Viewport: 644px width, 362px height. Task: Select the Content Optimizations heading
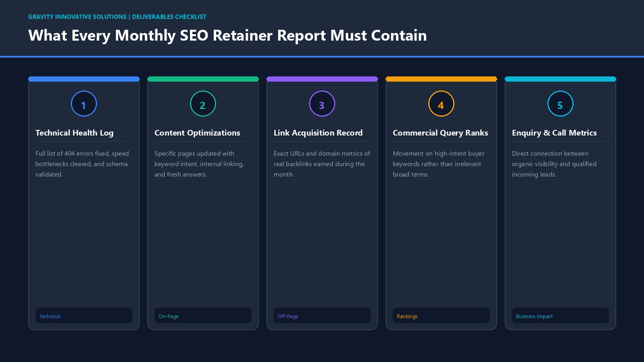pyautogui.click(x=197, y=133)
